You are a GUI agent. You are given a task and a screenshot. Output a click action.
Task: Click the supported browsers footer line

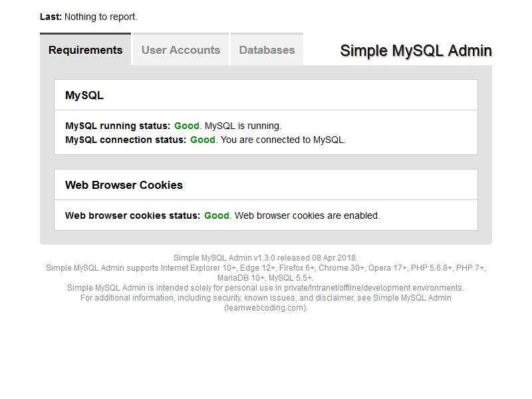click(265, 268)
